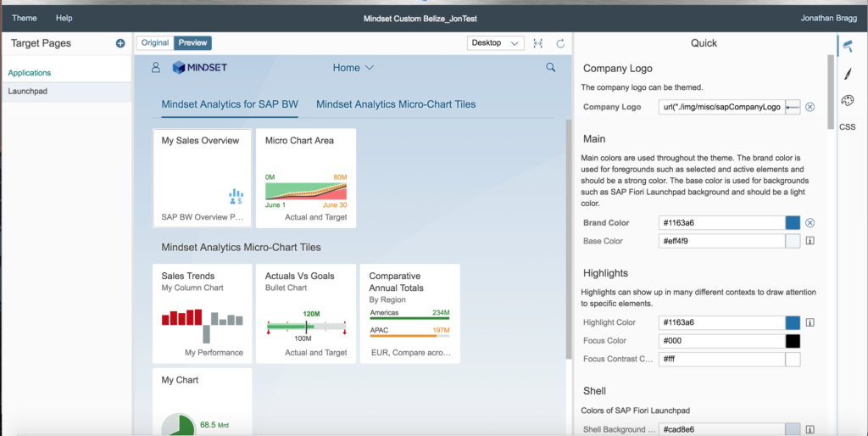868x436 pixels.
Task: Click the Base Color hex field
Action: pos(722,241)
